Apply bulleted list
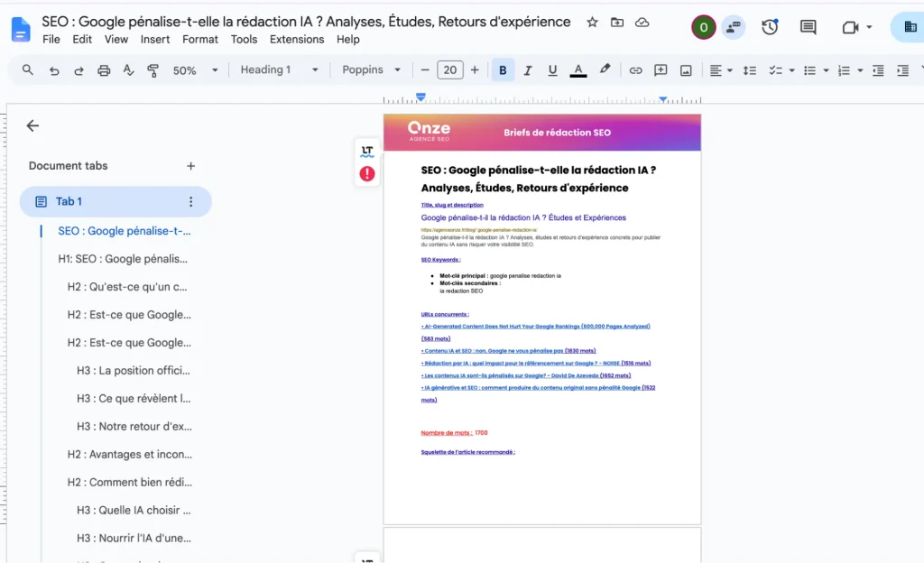924x563 pixels. 810,70
